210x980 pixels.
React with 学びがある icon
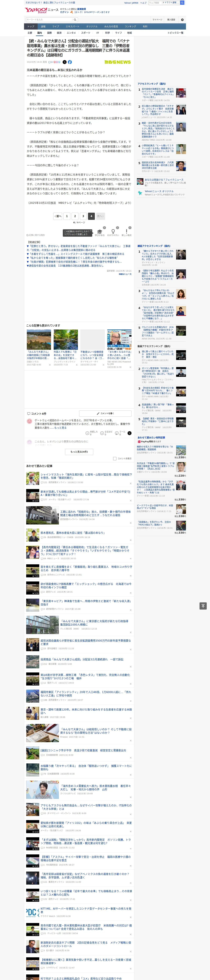pyautogui.click(x=100, y=231)
